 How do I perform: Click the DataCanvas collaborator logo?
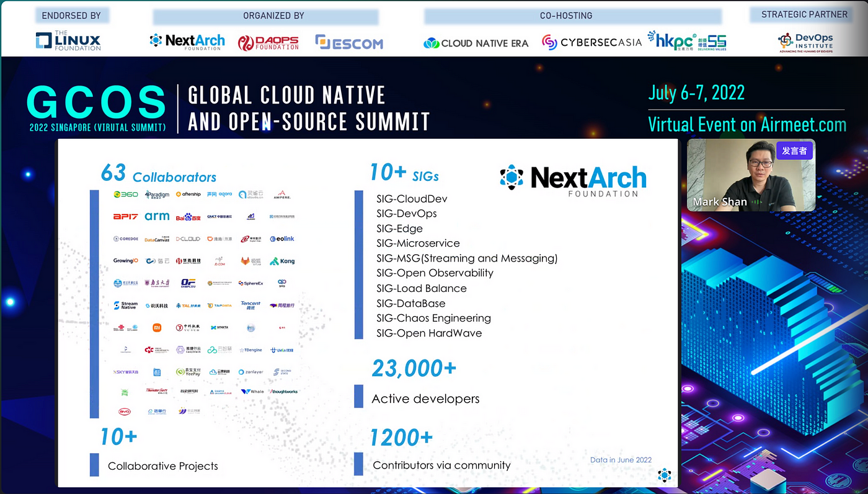click(x=157, y=239)
